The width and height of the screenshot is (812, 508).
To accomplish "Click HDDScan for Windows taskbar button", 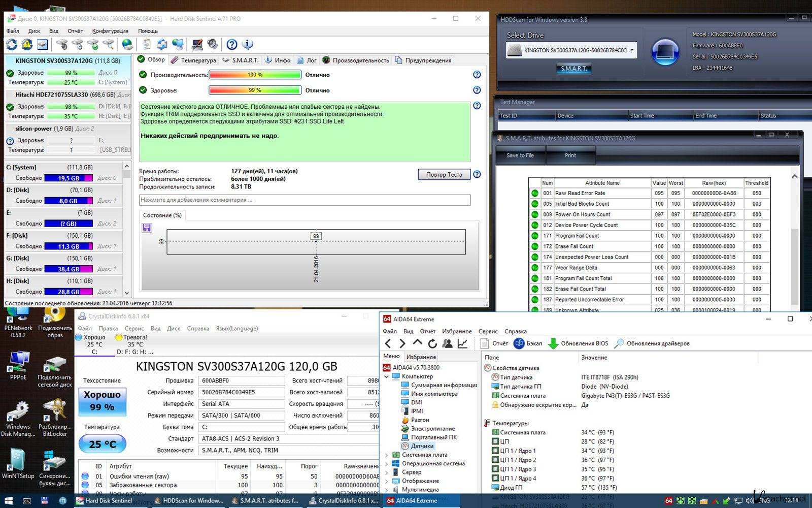I will pyautogui.click(x=188, y=501).
